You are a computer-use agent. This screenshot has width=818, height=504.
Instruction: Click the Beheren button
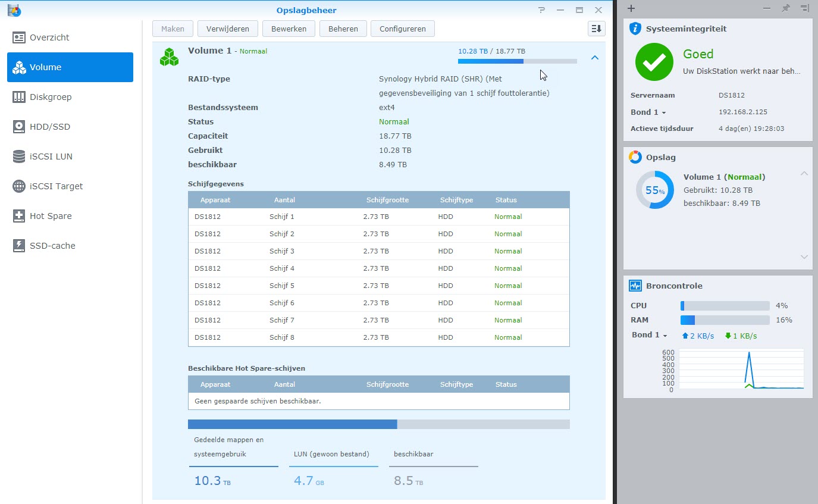click(343, 29)
